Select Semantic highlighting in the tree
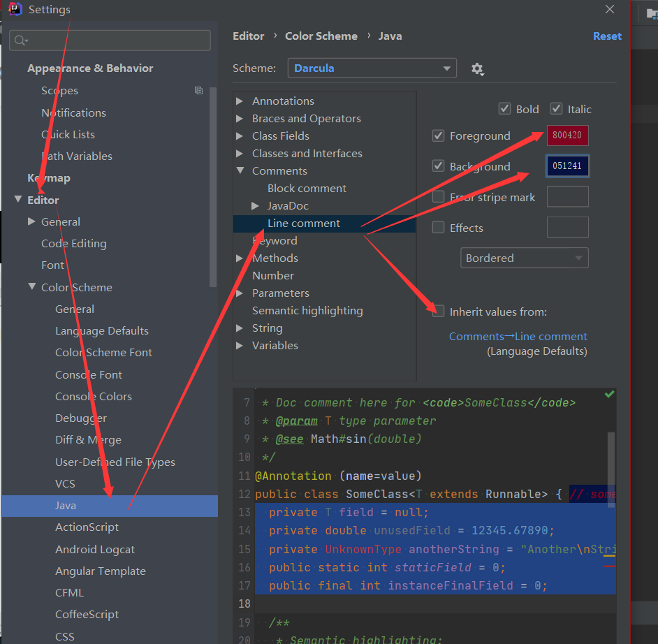Viewport: 658px width, 644px height. [307, 310]
